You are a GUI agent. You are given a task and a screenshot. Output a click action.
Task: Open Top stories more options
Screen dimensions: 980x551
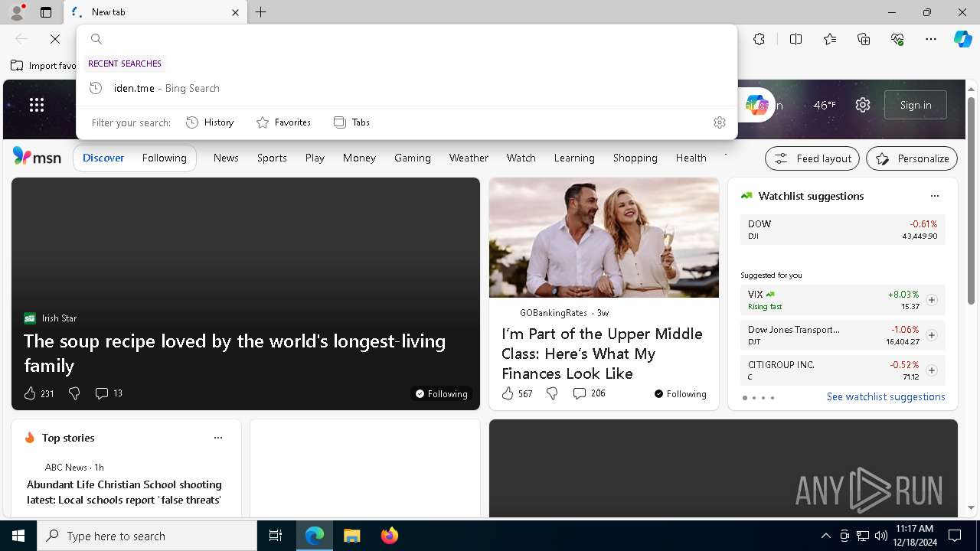point(218,438)
